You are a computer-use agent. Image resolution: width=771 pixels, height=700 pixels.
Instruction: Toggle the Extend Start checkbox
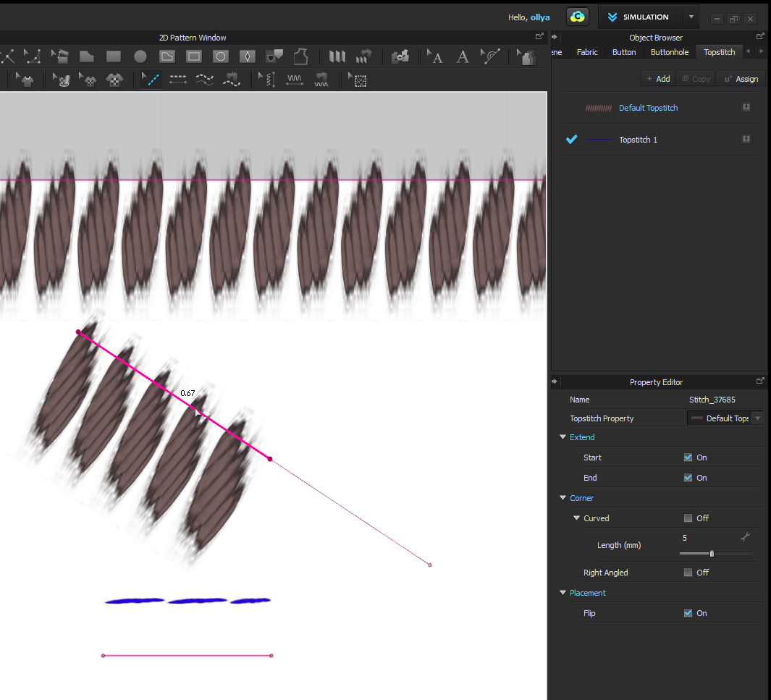688,457
